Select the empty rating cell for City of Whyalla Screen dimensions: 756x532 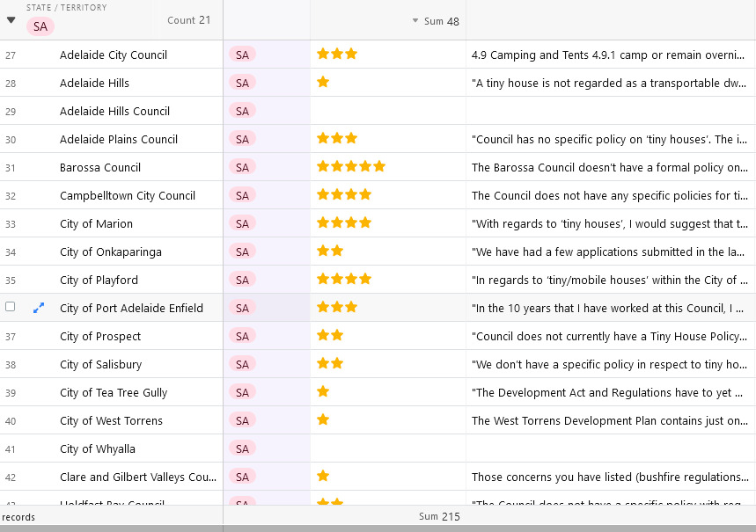pyautogui.click(x=387, y=448)
